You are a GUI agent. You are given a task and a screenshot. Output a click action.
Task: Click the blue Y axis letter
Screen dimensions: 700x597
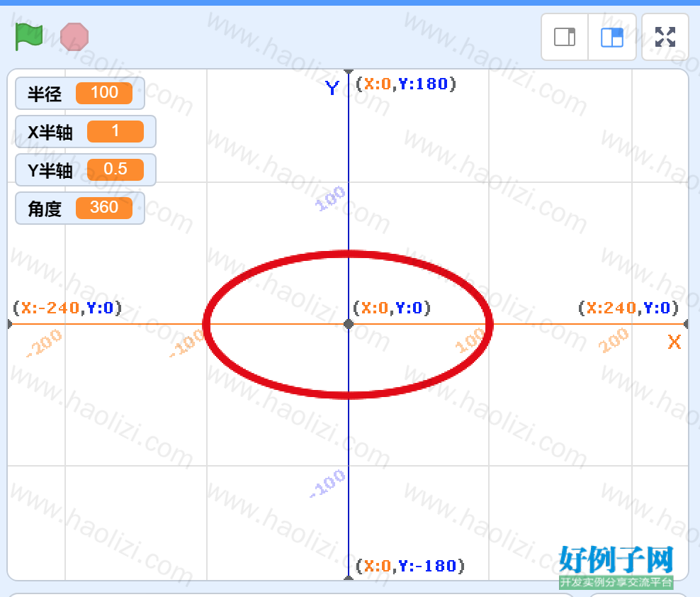[x=332, y=88]
